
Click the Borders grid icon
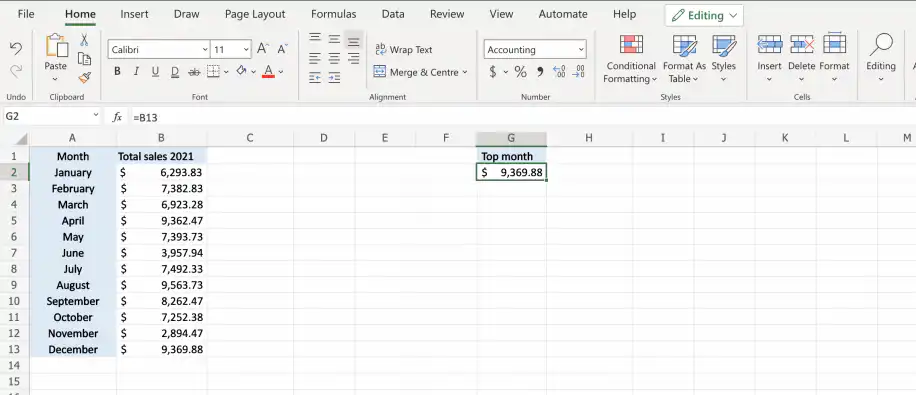(213, 71)
